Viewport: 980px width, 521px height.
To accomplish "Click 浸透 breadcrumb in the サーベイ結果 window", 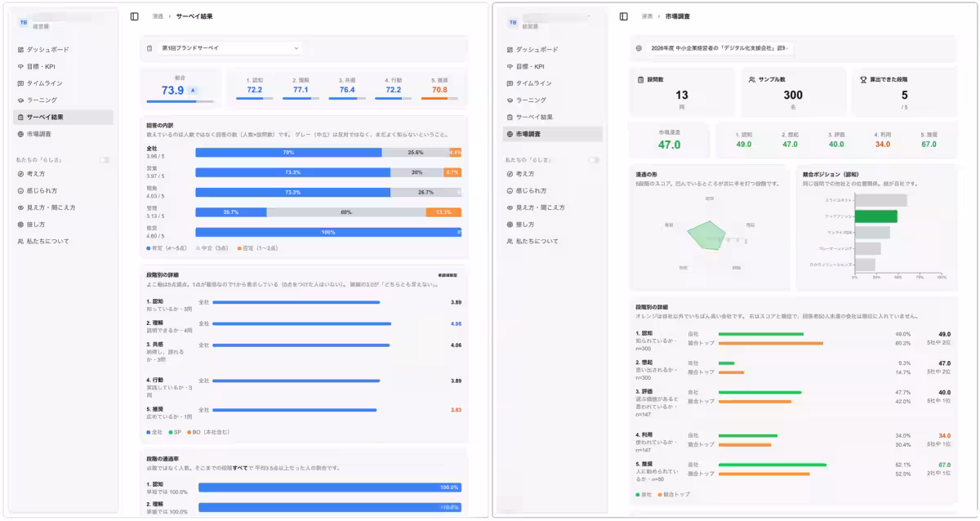I will [158, 16].
